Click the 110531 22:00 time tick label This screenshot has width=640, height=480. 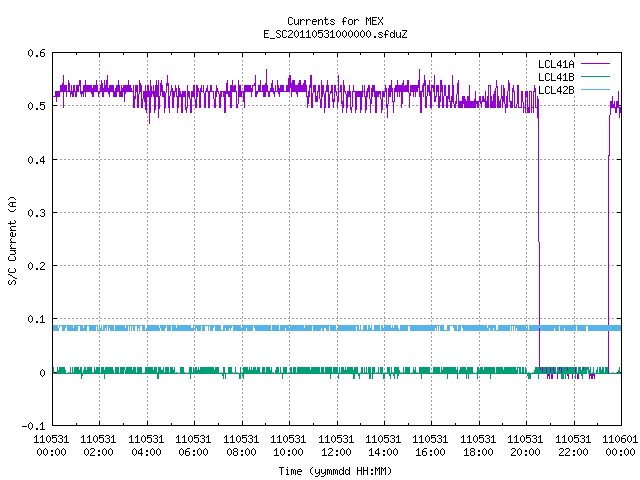(x=573, y=445)
